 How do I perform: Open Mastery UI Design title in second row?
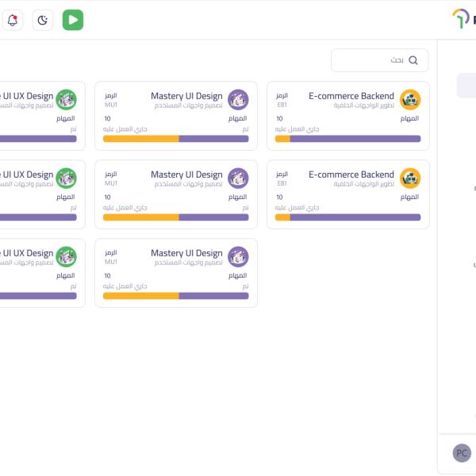186,175
